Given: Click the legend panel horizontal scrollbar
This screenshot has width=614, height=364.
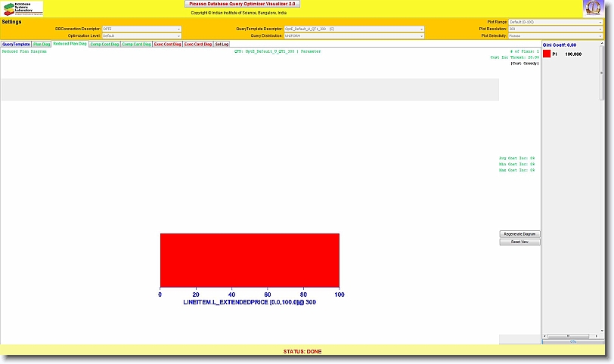Looking at the screenshot, I should [573, 335].
